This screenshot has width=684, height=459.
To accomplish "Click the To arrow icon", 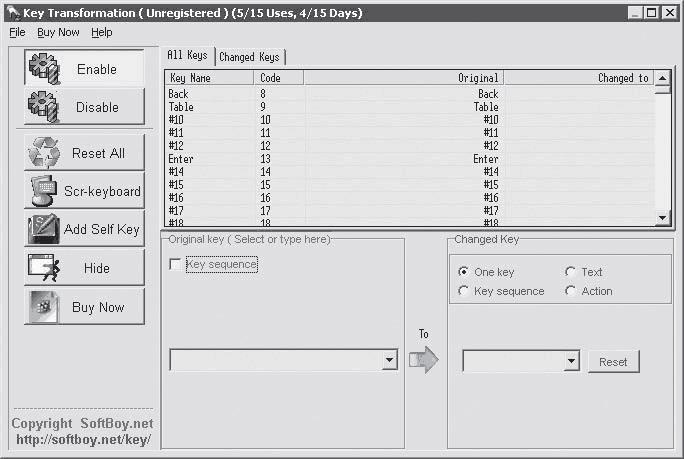I will [x=424, y=360].
